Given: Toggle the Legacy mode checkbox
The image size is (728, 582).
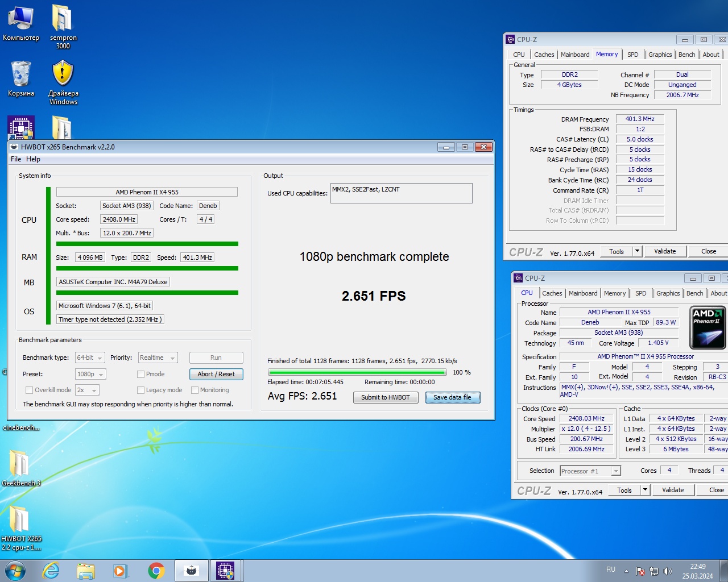Looking at the screenshot, I should [x=140, y=390].
